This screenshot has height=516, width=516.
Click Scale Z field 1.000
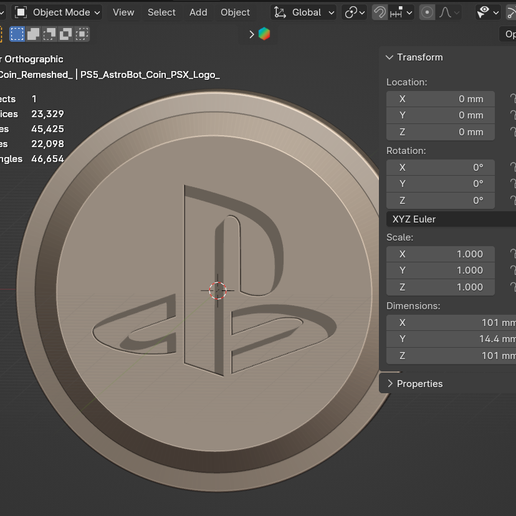440,287
